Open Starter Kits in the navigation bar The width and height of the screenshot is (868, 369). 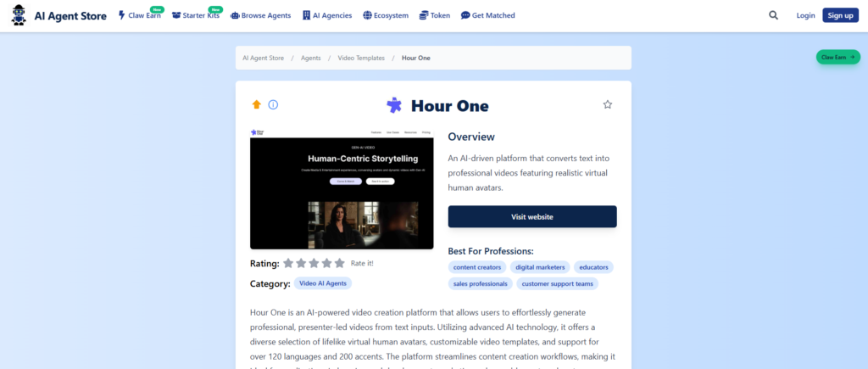point(196,15)
